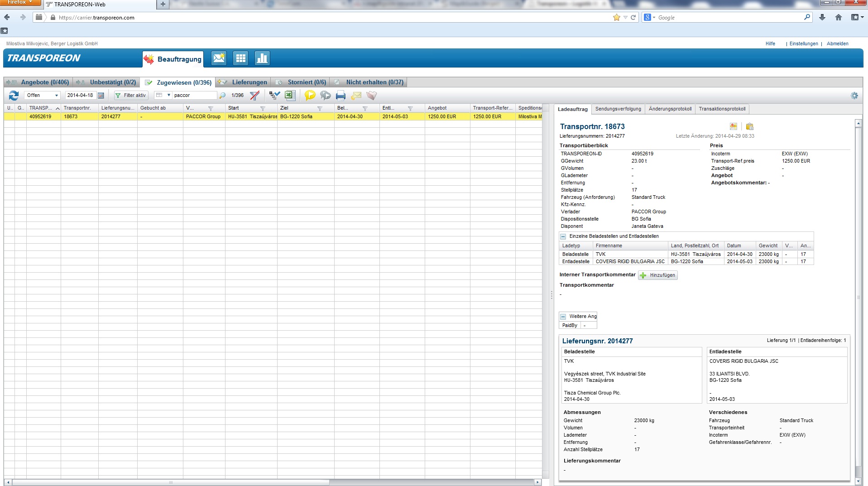868x486 pixels.
Task: Open the calendar date picker
Action: 101,96
